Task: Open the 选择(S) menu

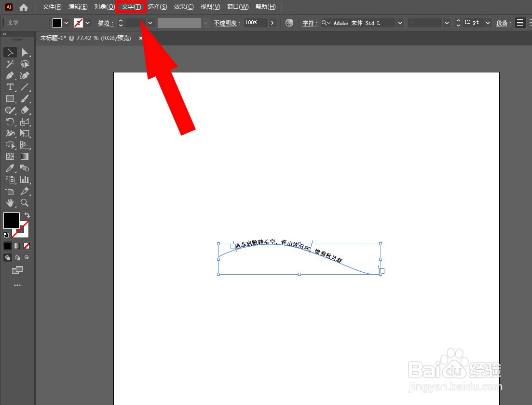Action: point(157,7)
